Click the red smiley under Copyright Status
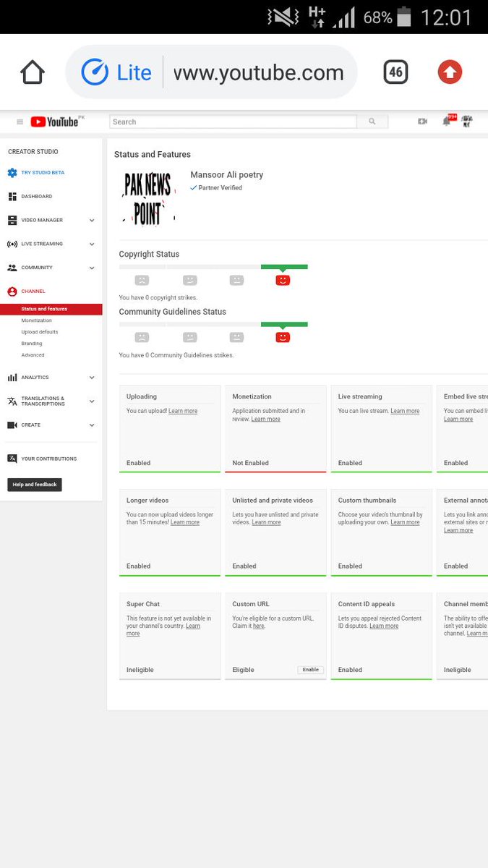488x868 pixels. tap(283, 280)
